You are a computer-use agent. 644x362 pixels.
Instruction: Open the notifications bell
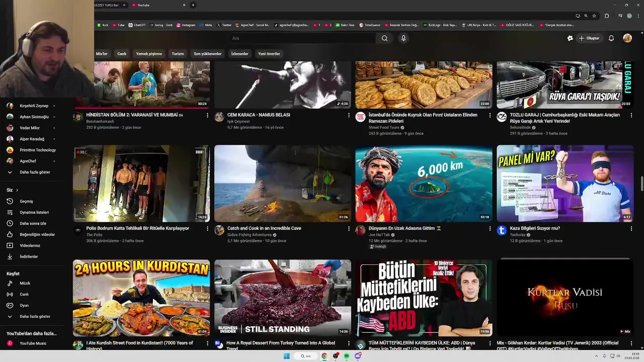(611, 38)
